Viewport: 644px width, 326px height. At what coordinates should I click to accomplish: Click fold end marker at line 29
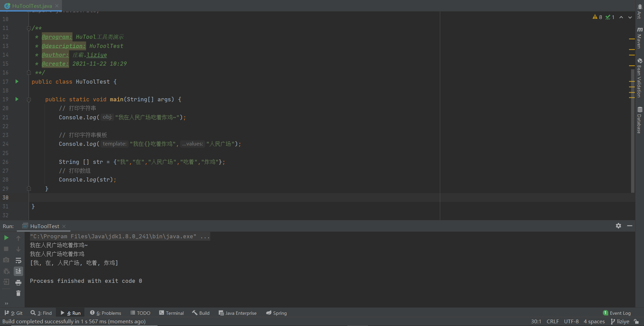coord(29,189)
